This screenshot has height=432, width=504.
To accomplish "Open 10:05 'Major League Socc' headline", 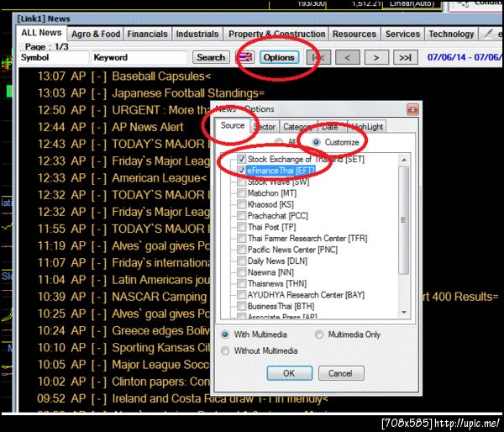I will pos(160,365).
